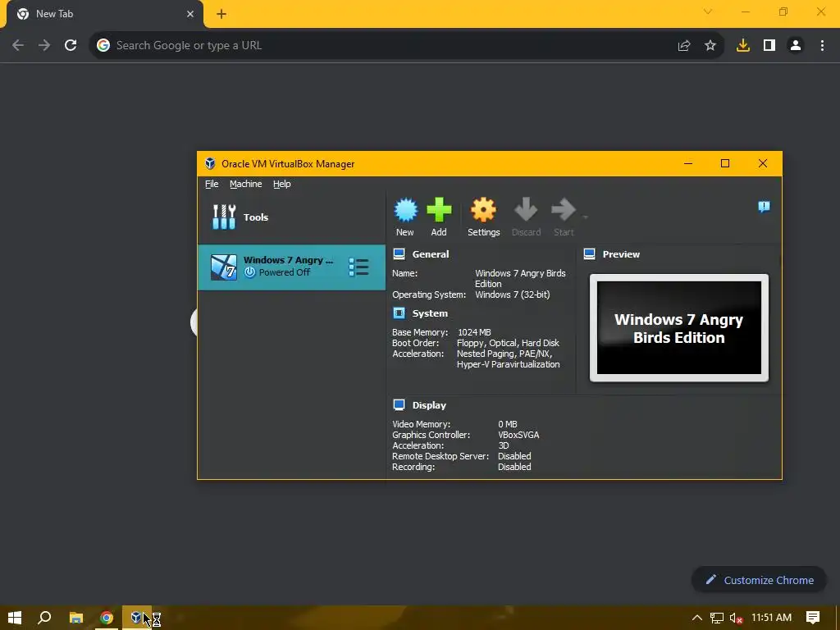The height and width of the screenshot is (630, 840).
Task: Show hidden system tray icons
Action: point(697,618)
